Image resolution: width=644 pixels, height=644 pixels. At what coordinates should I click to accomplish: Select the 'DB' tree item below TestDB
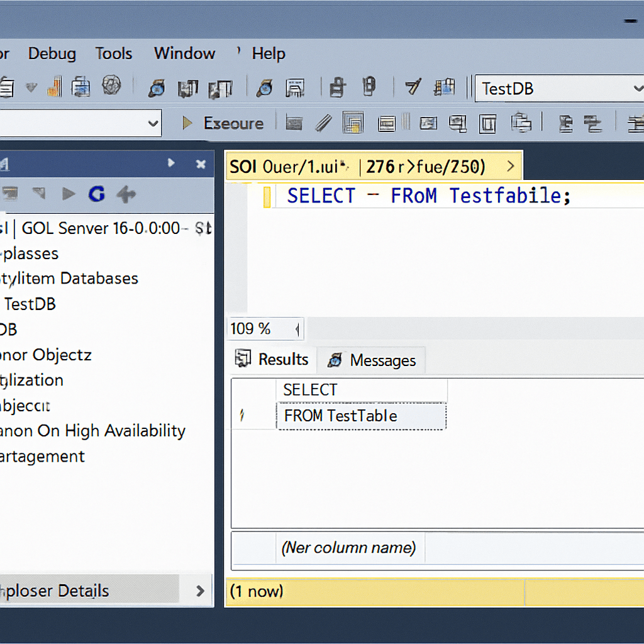[x=8, y=330]
